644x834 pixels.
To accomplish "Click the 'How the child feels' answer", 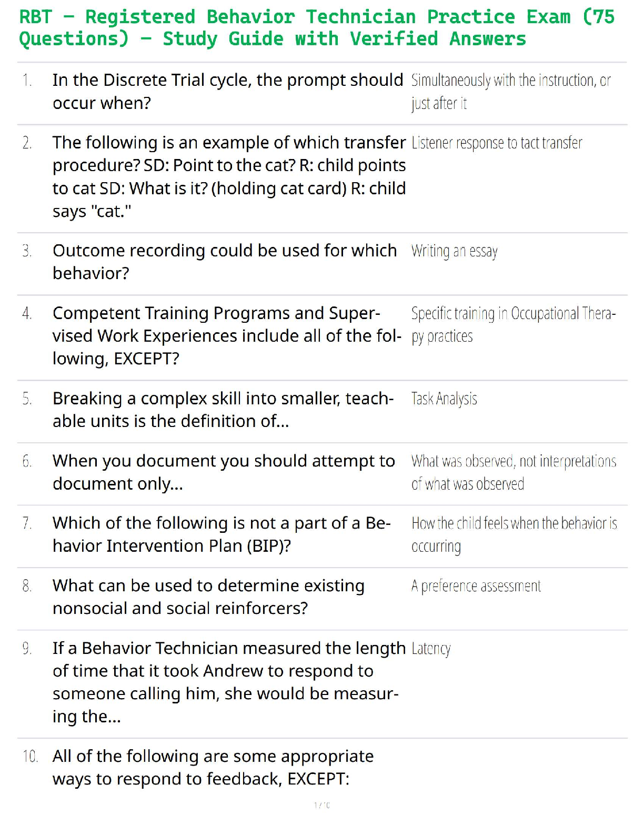I will 514,534.
